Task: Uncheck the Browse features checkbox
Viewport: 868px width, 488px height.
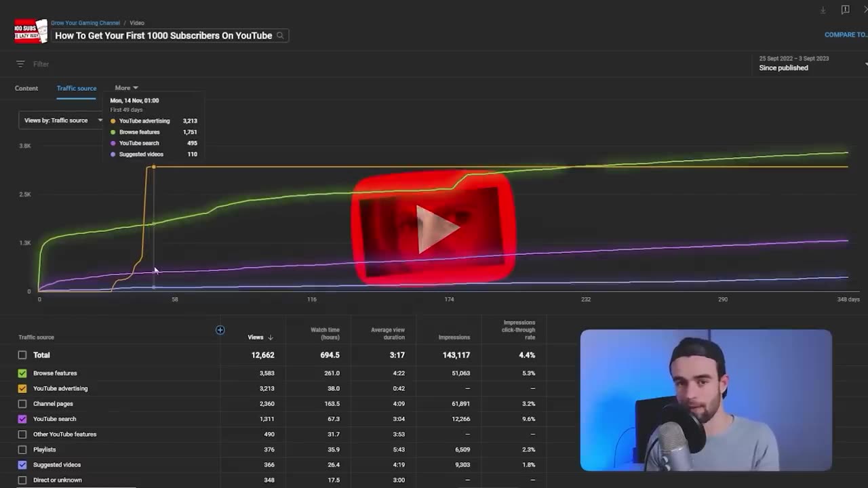Action: tap(22, 373)
